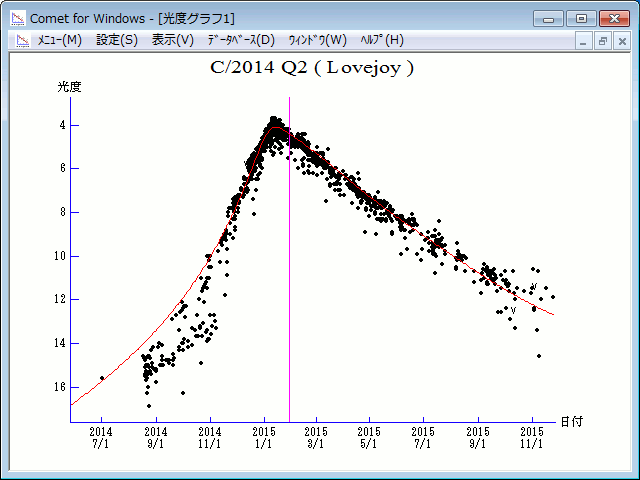Click magnitude 8 on the y-axis
This screenshot has width=640, height=480.
pos(62,212)
